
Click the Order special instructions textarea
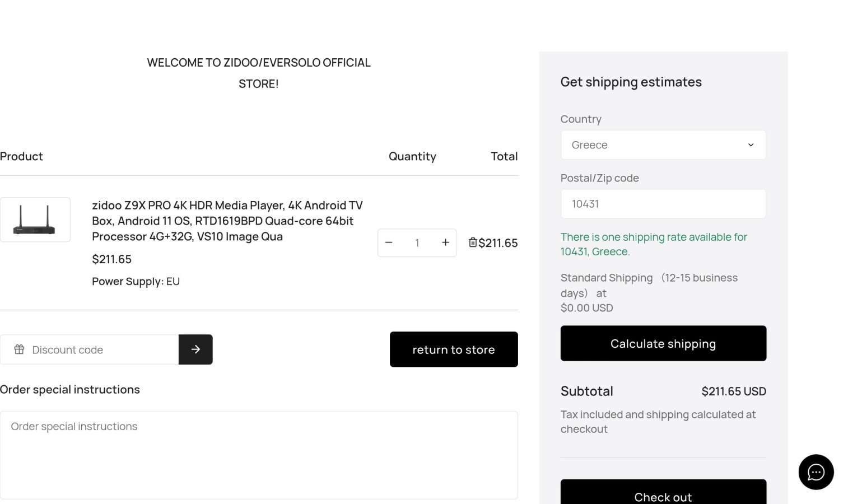(x=259, y=455)
